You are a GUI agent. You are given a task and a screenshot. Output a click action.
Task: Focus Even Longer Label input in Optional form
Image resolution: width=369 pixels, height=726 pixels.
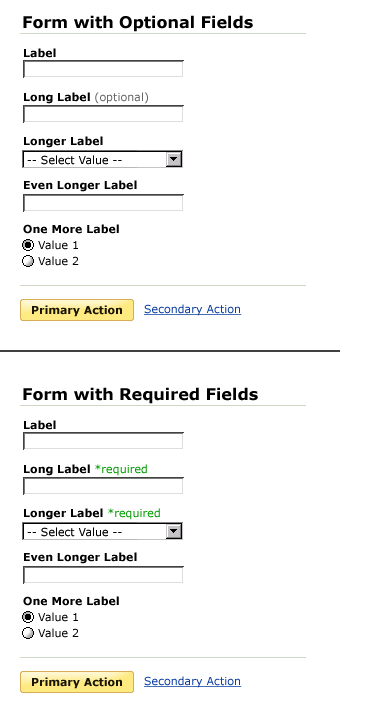tap(103, 203)
